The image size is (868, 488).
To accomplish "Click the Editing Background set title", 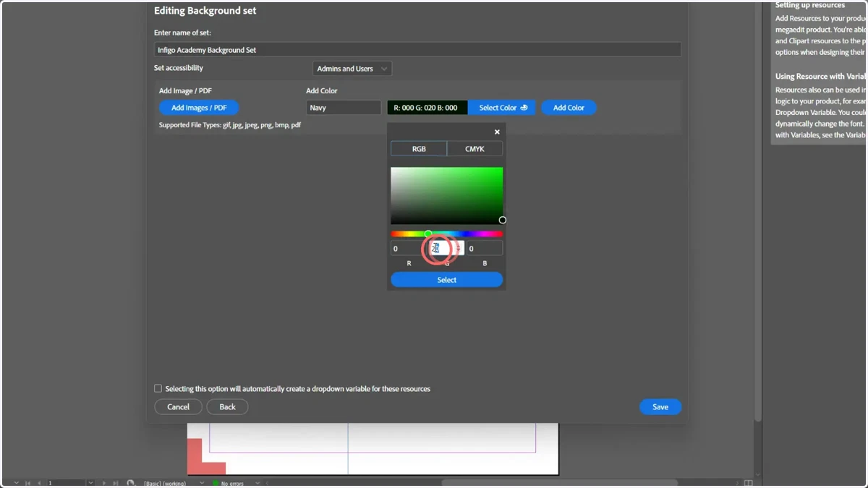I will 205,11.
